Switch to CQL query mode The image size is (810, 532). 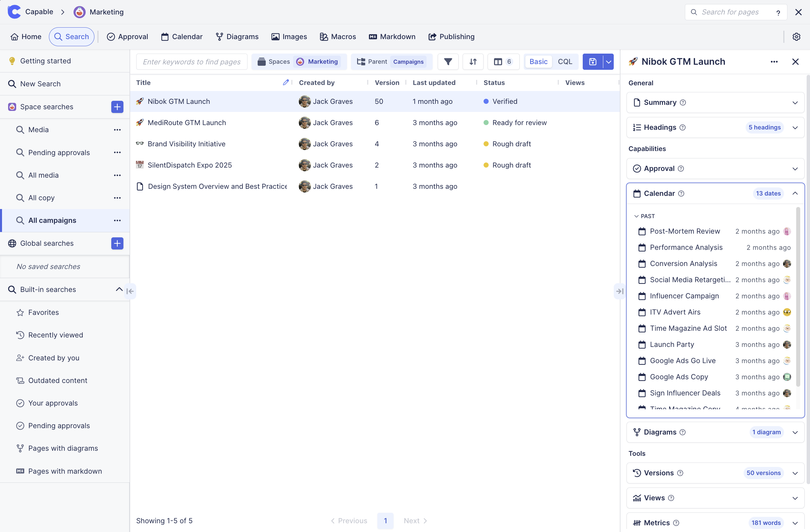[565, 62]
